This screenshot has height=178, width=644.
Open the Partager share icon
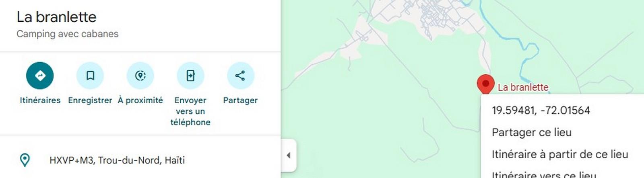click(240, 76)
